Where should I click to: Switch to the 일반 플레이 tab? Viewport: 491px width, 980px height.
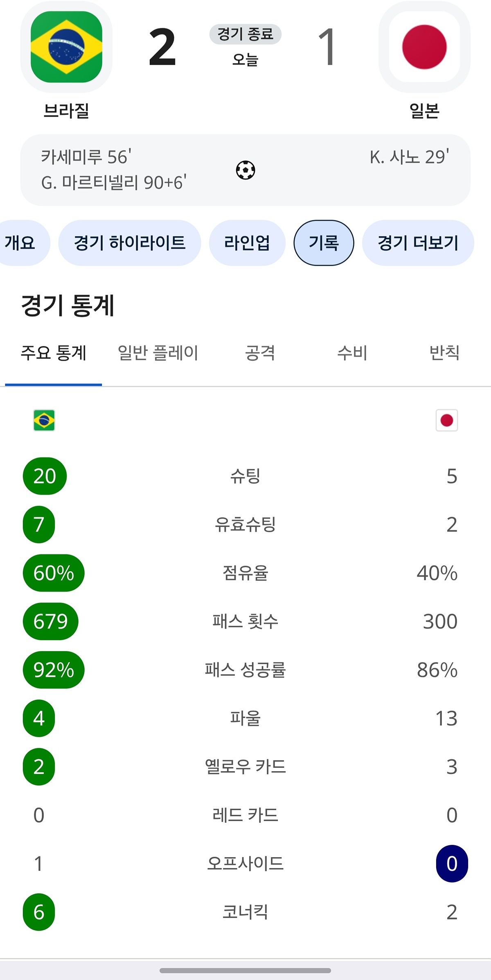[158, 353]
